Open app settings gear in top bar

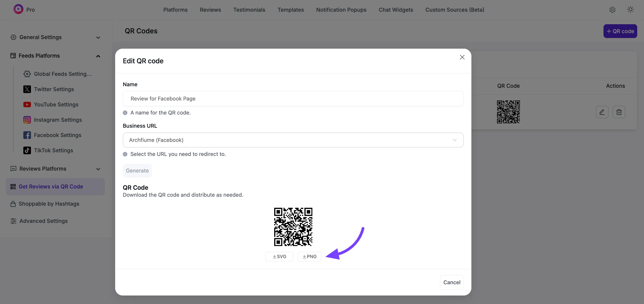pos(612,10)
